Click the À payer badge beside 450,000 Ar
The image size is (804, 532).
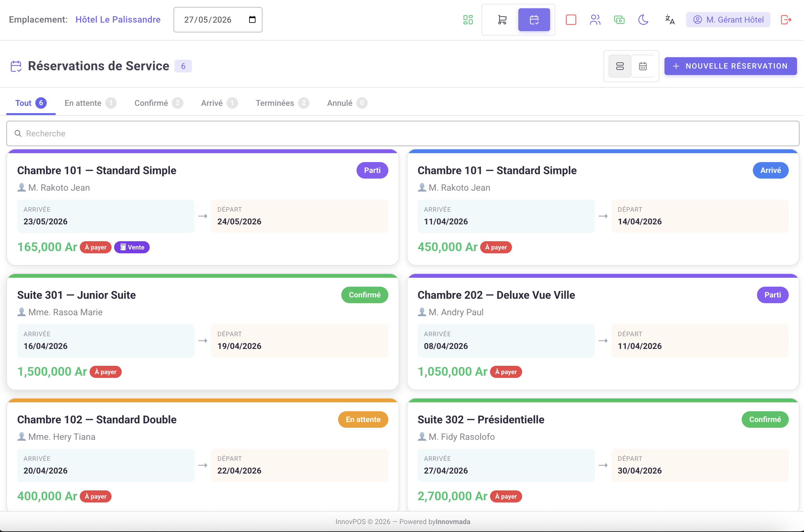click(496, 247)
